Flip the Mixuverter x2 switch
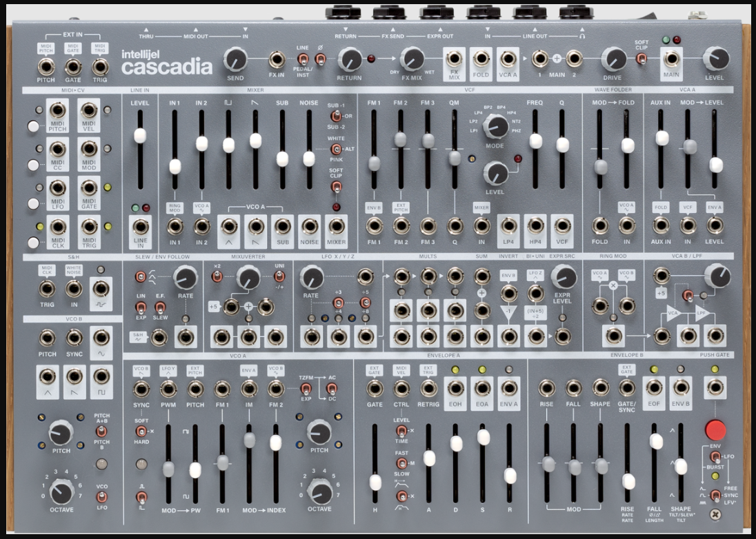The height and width of the screenshot is (539, 756). pyautogui.click(x=217, y=276)
